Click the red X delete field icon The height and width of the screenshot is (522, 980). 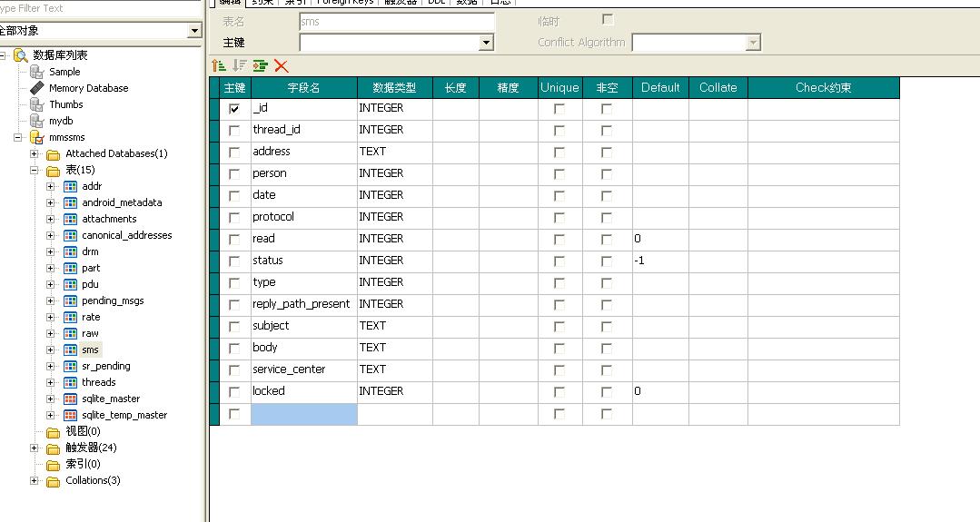[x=282, y=65]
